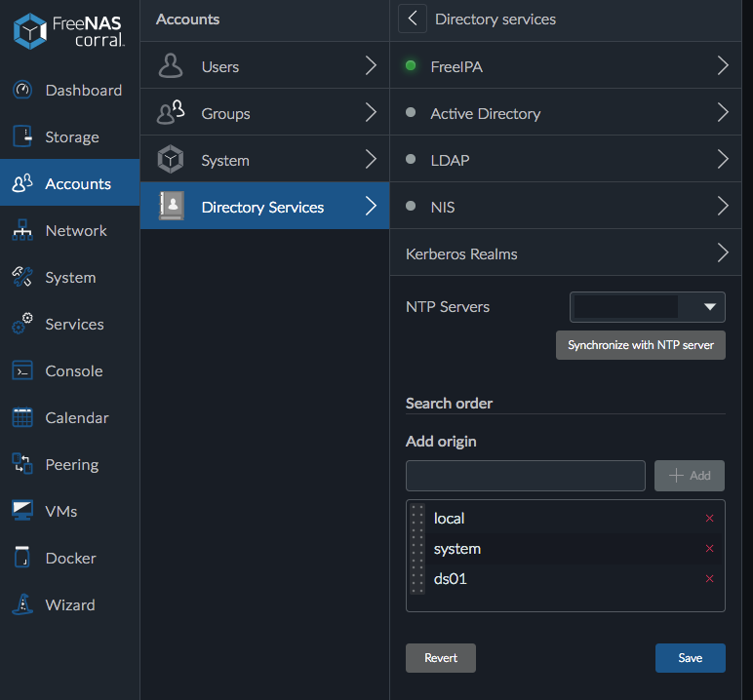Click the Add origin button
The height and width of the screenshot is (700, 753).
(690, 476)
